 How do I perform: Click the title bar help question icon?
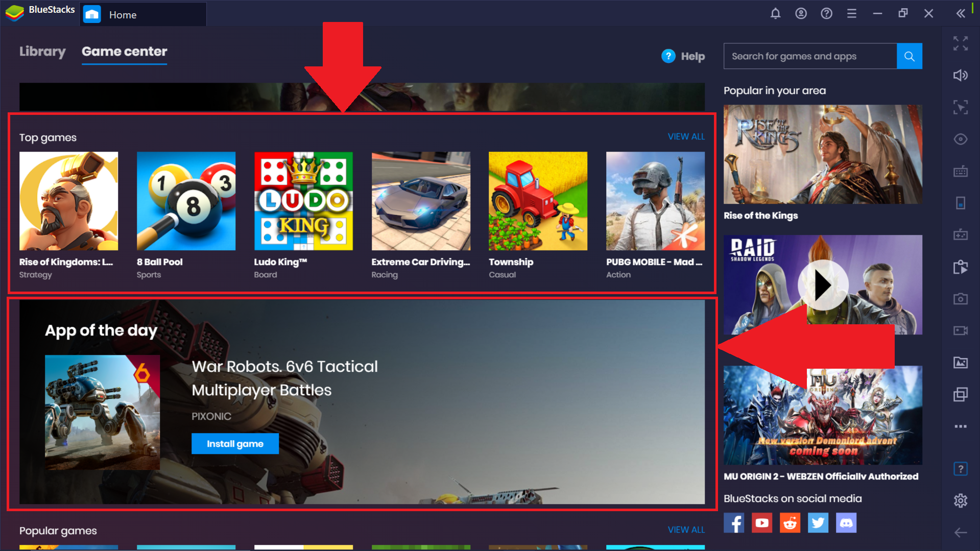click(x=826, y=14)
